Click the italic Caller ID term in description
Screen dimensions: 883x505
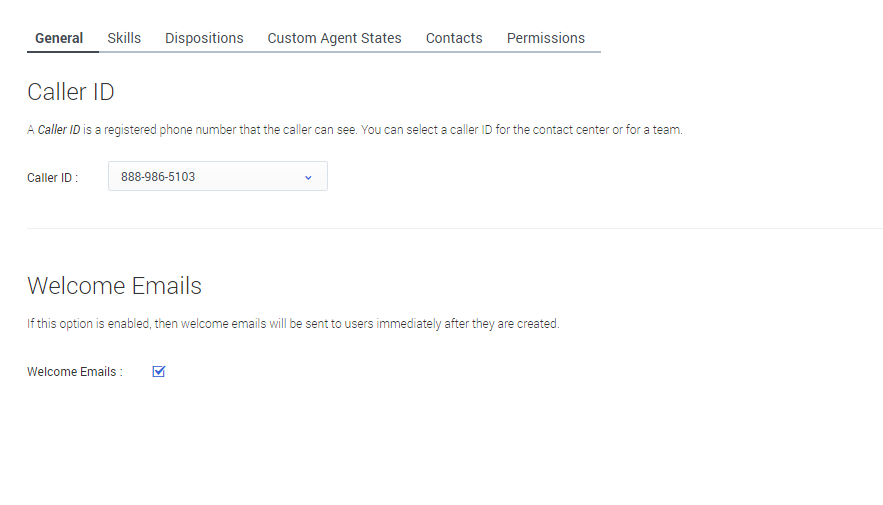tap(58, 130)
